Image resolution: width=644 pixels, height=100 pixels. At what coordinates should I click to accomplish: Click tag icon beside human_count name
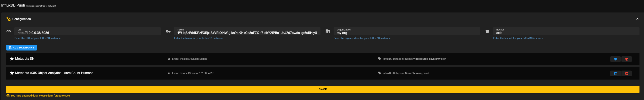pyautogui.click(x=379, y=73)
